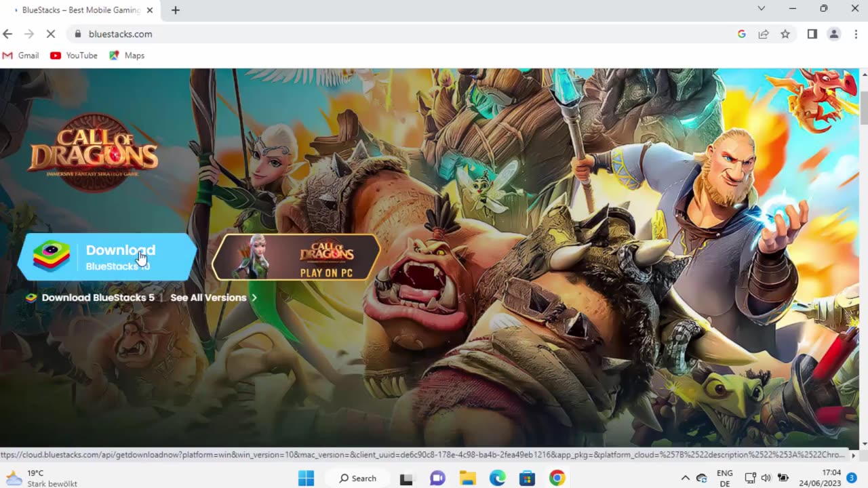
Task: Stop page loading with the X button
Action: tap(50, 34)
